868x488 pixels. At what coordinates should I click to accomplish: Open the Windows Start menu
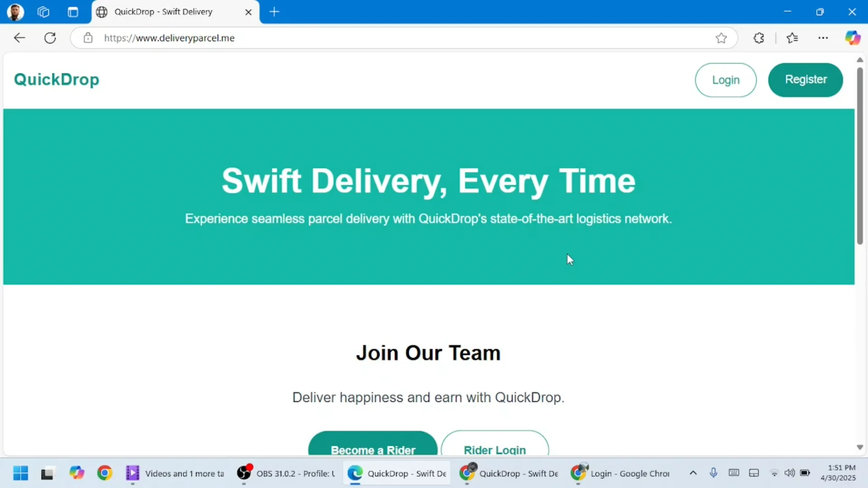[20, 473]
